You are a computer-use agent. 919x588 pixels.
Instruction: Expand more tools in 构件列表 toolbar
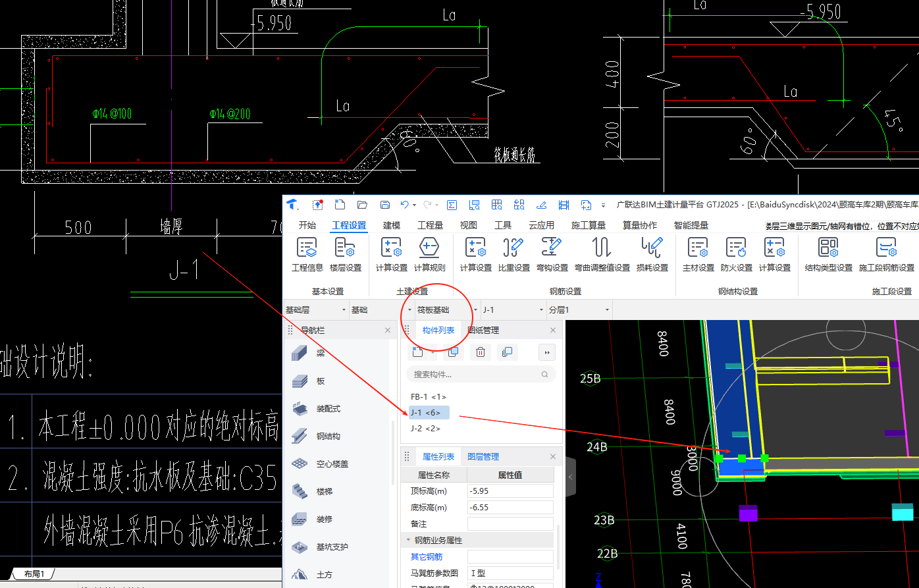tap(546, 352)
